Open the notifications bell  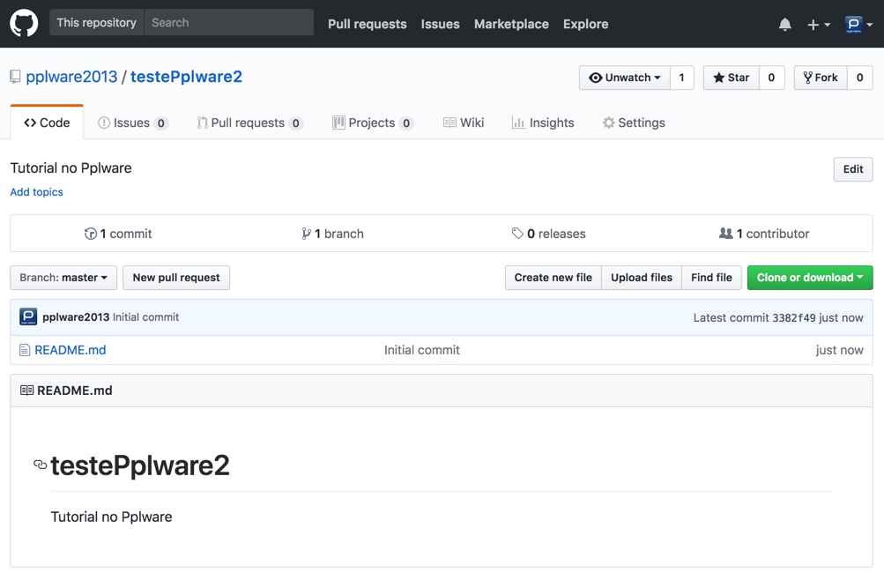(x=784, y=25)
